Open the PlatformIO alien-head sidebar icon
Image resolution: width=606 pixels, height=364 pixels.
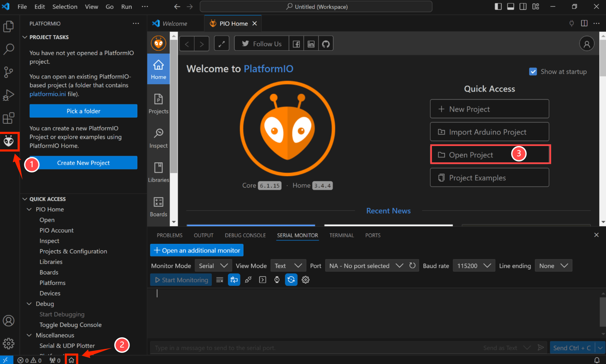[x=9, y=141]
